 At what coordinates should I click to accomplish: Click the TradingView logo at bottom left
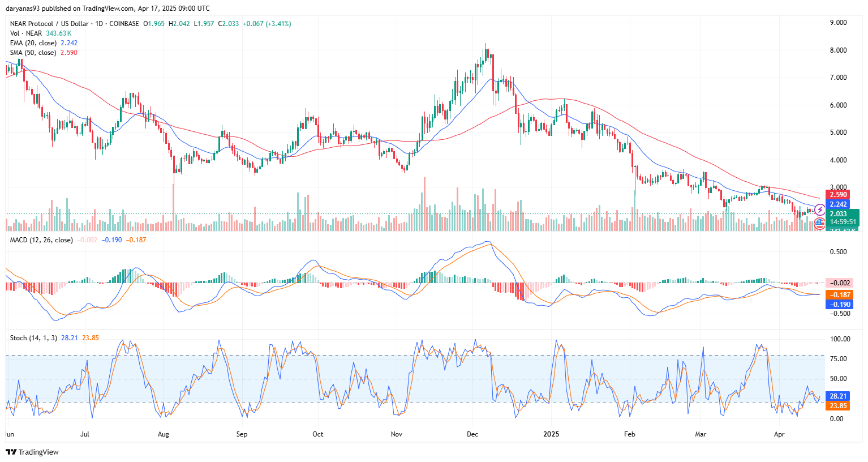pyautogui.click(x=32, y=452)
